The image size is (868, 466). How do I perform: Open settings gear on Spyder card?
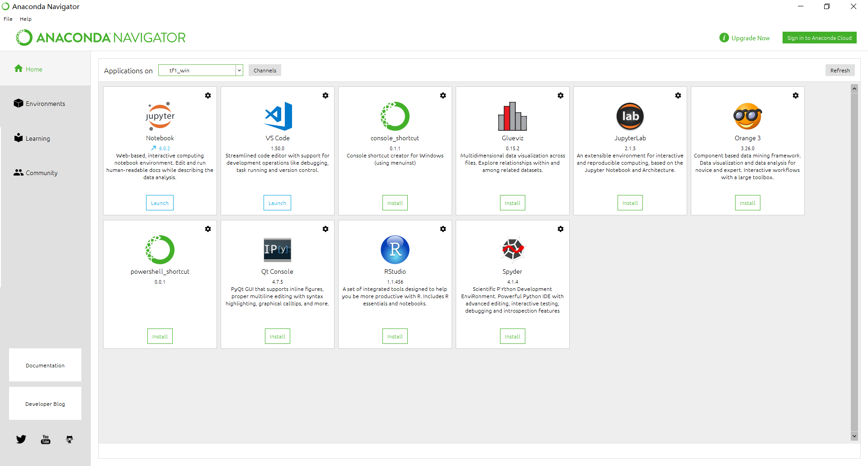point(561,229)
